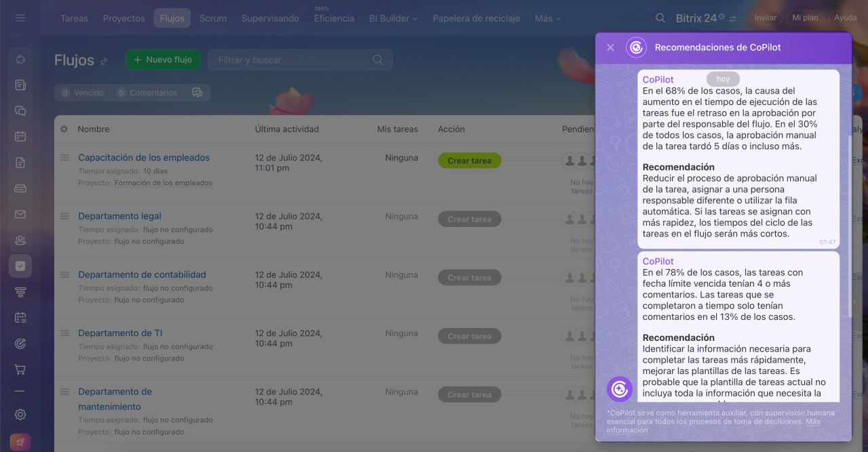Toggle the Vencido counter filter
Image resolution: width=868 pixels, height=452 pixels.
click(x=82, y=93)
